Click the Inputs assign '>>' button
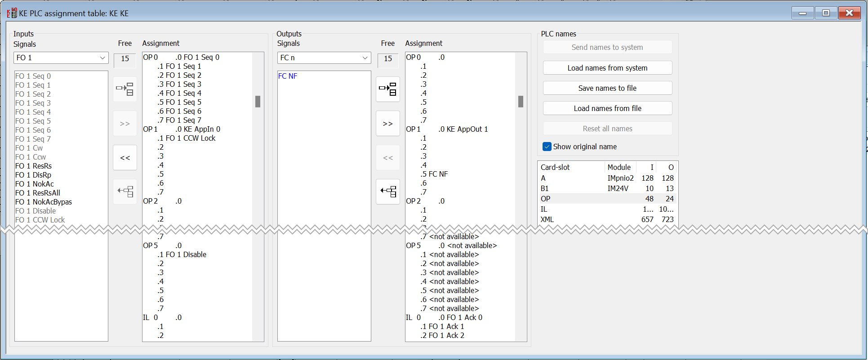868x360 pixels. [125, 124]
